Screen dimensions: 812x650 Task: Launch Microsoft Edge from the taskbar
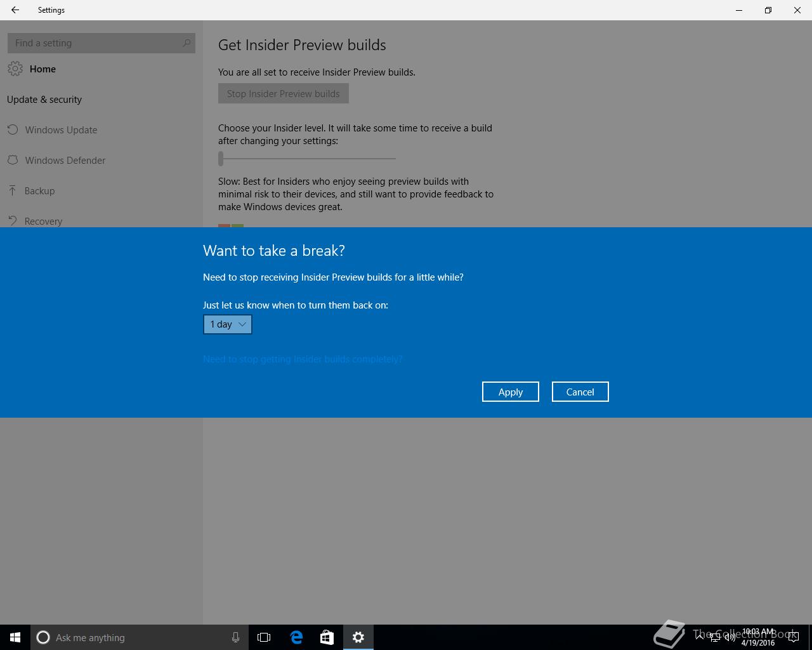point(296,637)
